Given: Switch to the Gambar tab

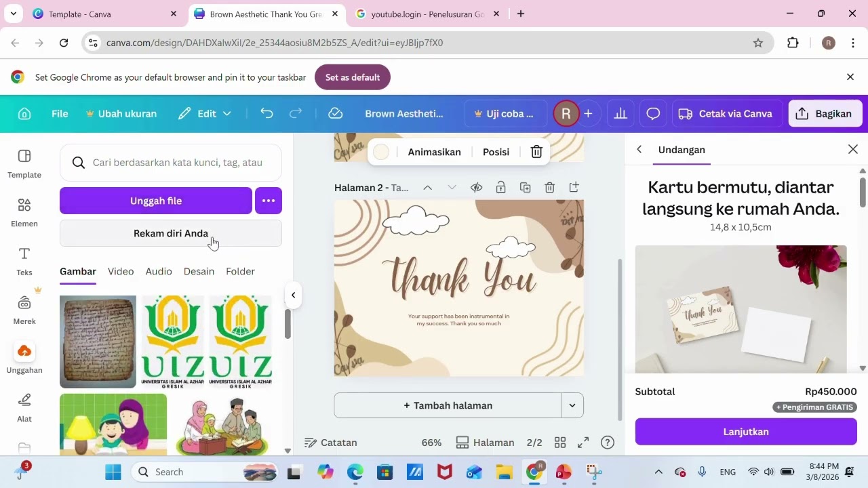Looking at the screenshot, I should click(78, 271).
